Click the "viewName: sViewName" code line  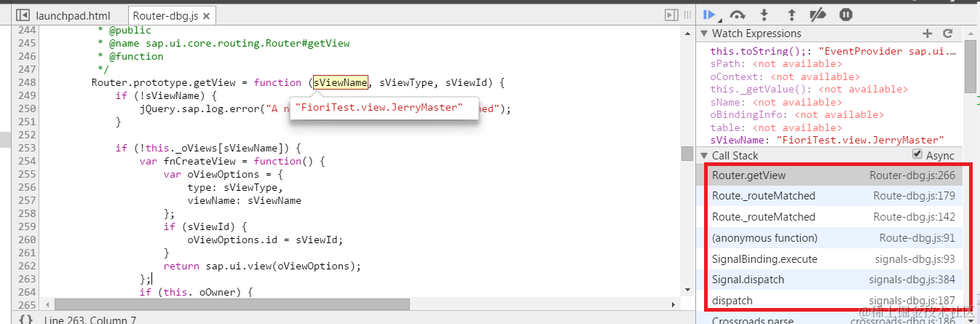tap(244, 201)
